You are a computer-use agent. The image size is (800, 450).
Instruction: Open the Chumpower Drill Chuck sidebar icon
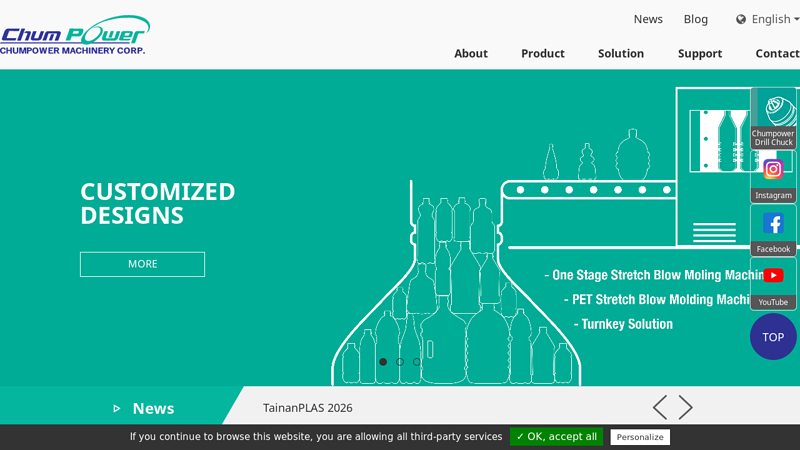(x=773, y=118)
